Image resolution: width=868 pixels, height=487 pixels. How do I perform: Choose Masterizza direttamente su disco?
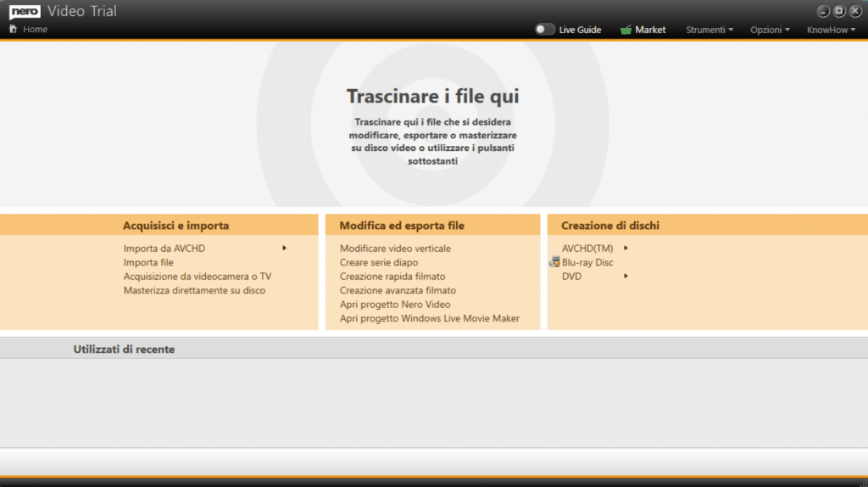tap(194, 290)
